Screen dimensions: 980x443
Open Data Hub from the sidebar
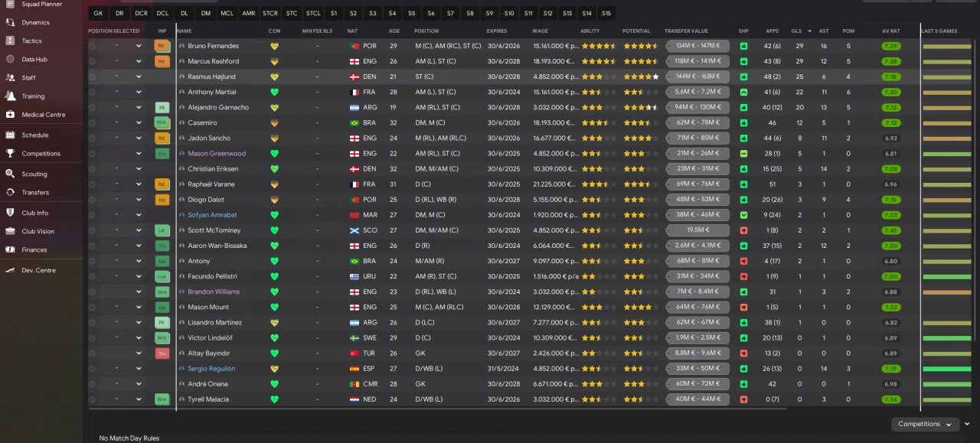(x=34, y=59)
